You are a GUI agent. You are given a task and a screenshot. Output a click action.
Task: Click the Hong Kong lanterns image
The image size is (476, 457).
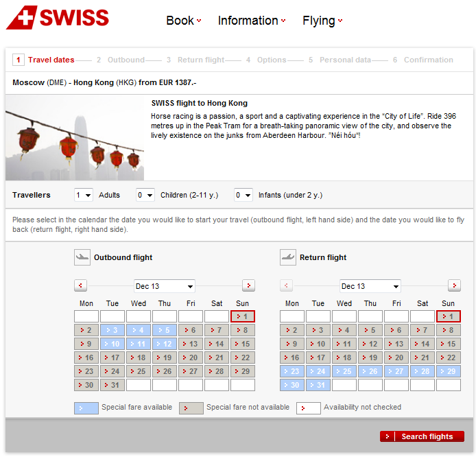click(75, 138)
